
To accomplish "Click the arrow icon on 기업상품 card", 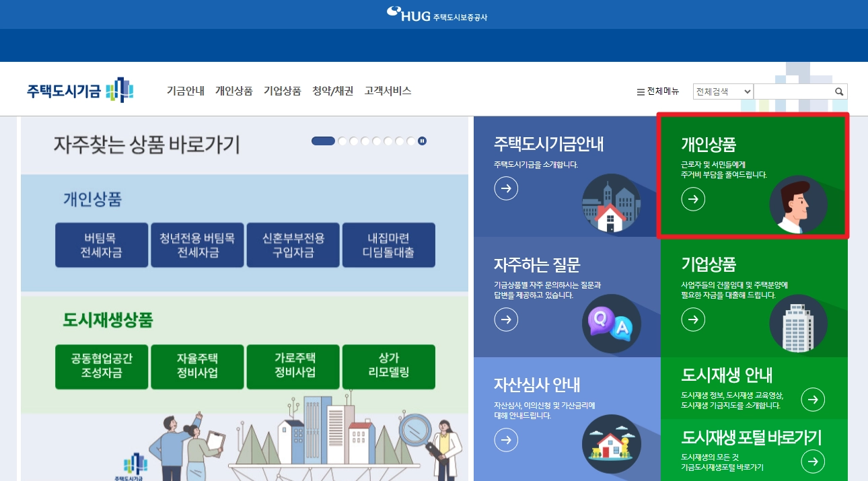I will point(693,319).
